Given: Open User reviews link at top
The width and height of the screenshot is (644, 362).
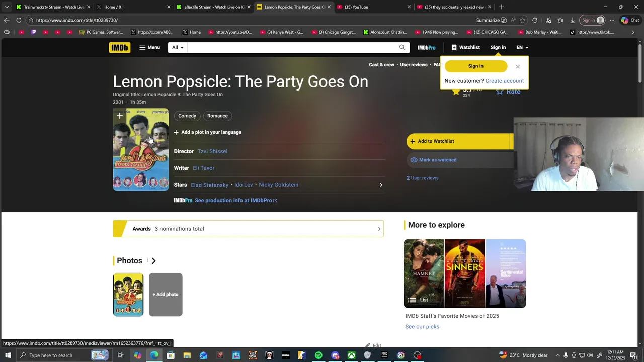Looking at the screenshot, I should click(414, 65).
